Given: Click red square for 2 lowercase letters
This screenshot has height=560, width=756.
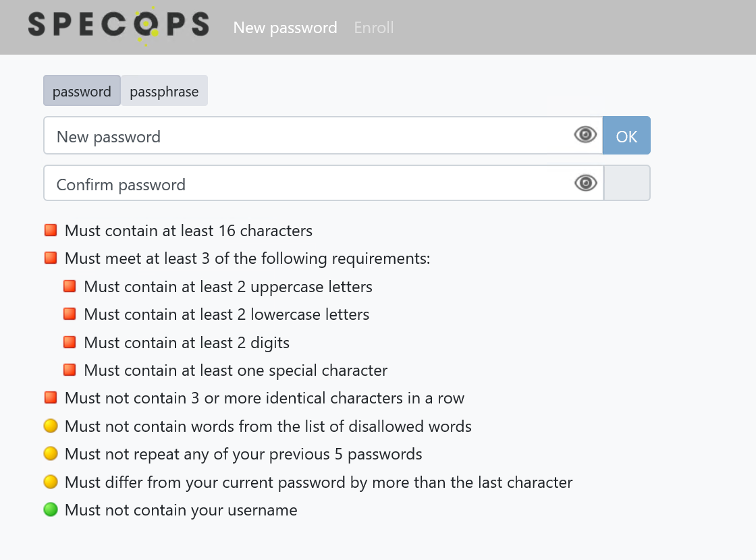Looking at the screenshot, I should [x=70, y=314].
